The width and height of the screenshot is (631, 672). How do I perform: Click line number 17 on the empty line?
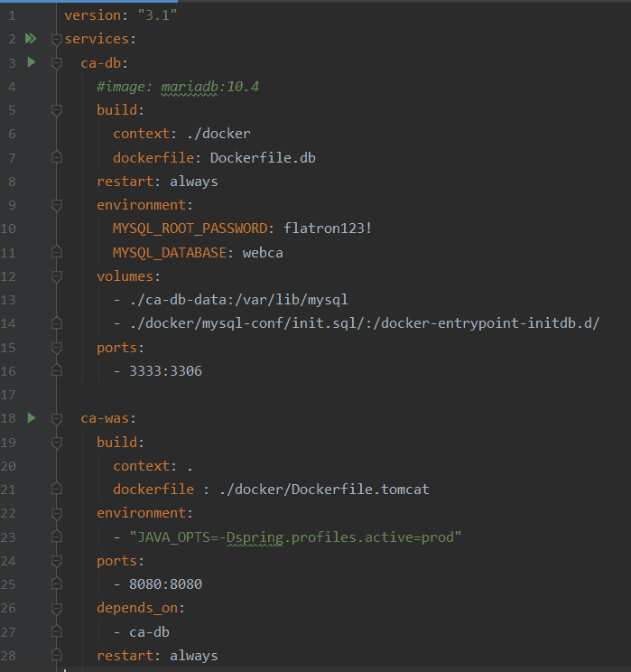(11, 395)
